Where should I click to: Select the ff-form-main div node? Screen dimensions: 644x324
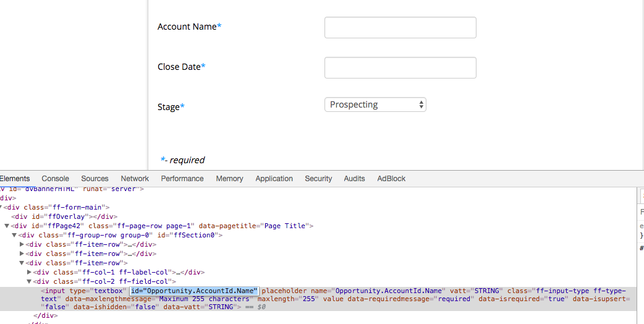57,207
